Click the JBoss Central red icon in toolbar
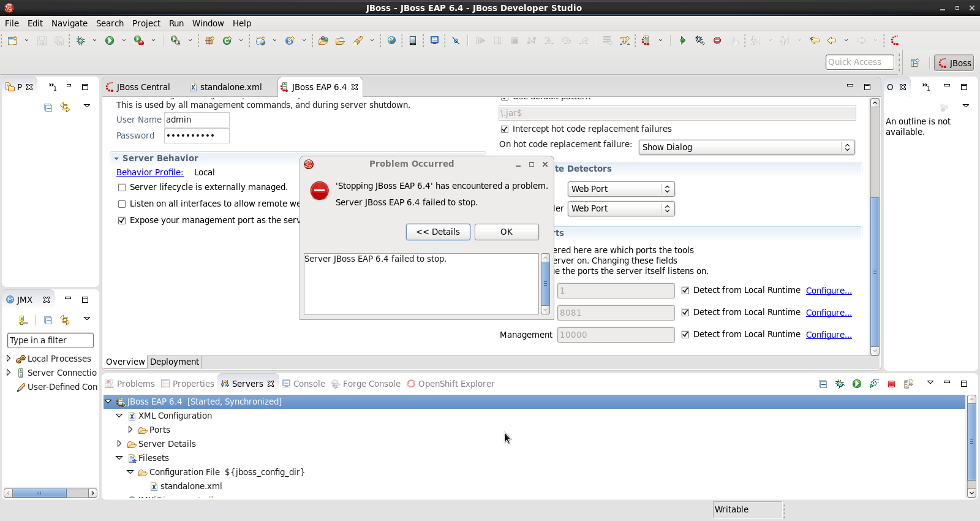Screen dimensions: 980x521 point(895,40)
